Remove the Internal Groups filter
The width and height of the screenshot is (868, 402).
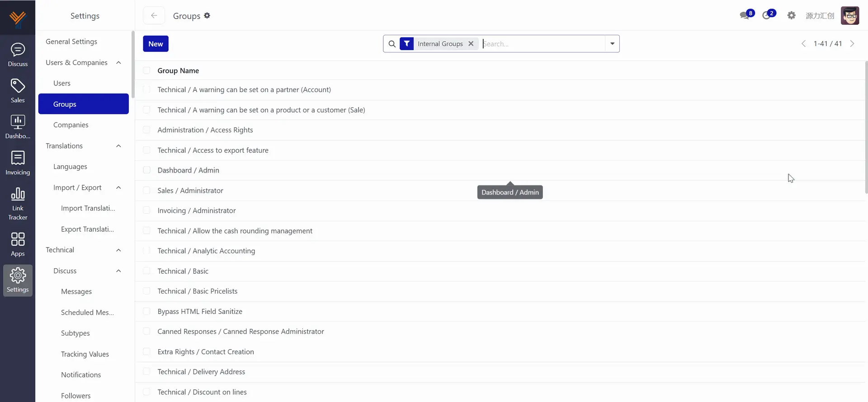tap(471, 44)
